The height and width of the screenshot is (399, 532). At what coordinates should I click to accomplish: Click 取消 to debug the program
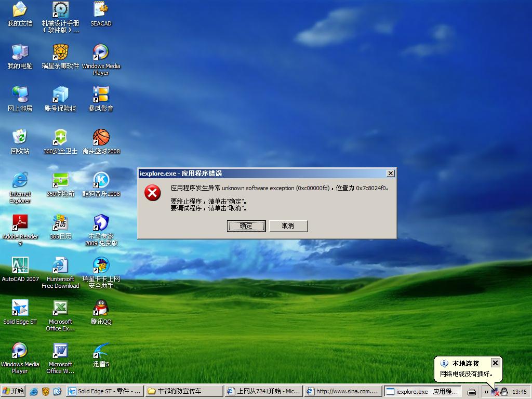tap(288, 226)
